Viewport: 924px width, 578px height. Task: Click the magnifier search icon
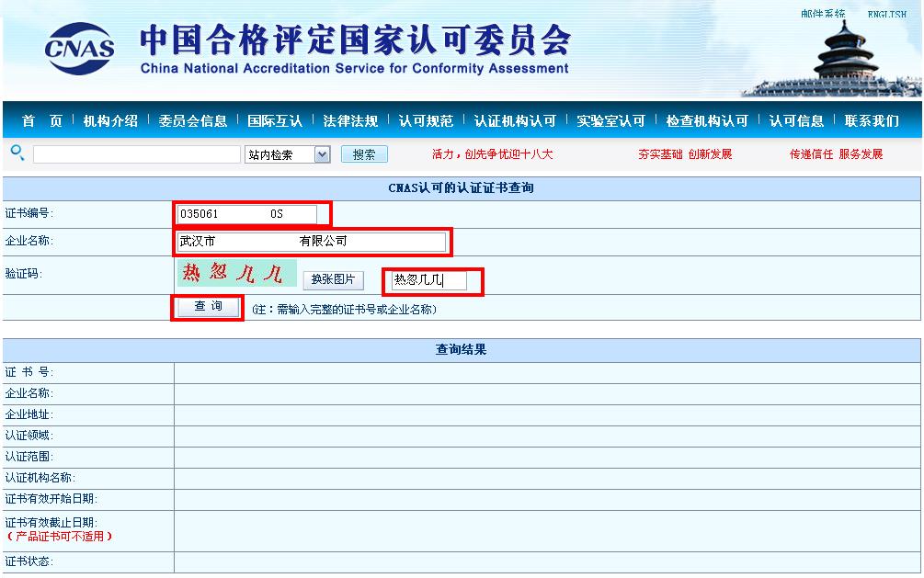[17, 153]
